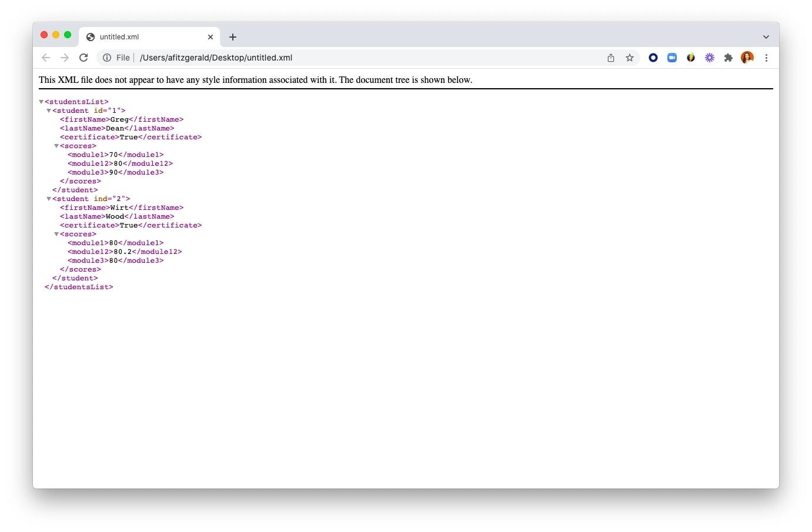Click the module12 score 80.2 line
The image size is (812, 532).
click(x=125, y=252)
